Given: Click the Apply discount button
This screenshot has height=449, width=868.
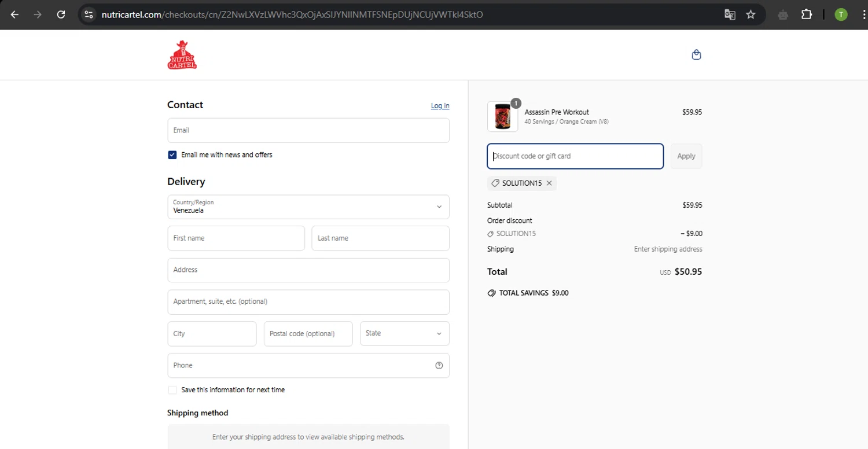Looking at the screenshot, I should click(x=686, y=156).
